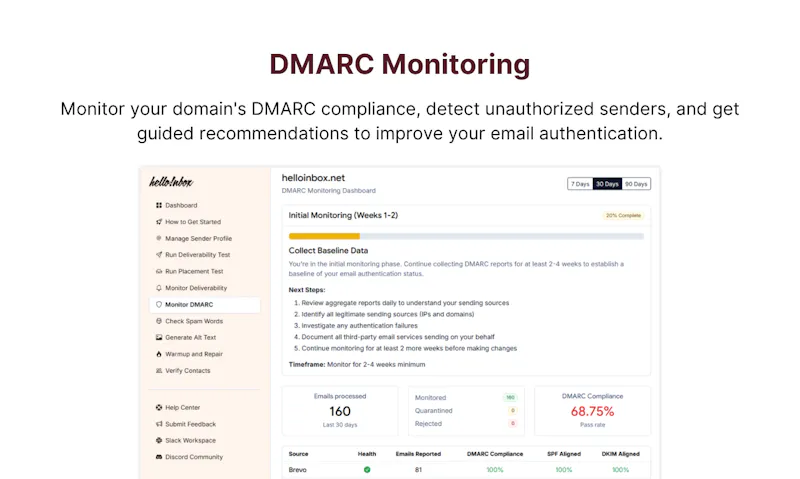
Task: Click the Manage Sender Profile icon
Action: coord(159,238)
